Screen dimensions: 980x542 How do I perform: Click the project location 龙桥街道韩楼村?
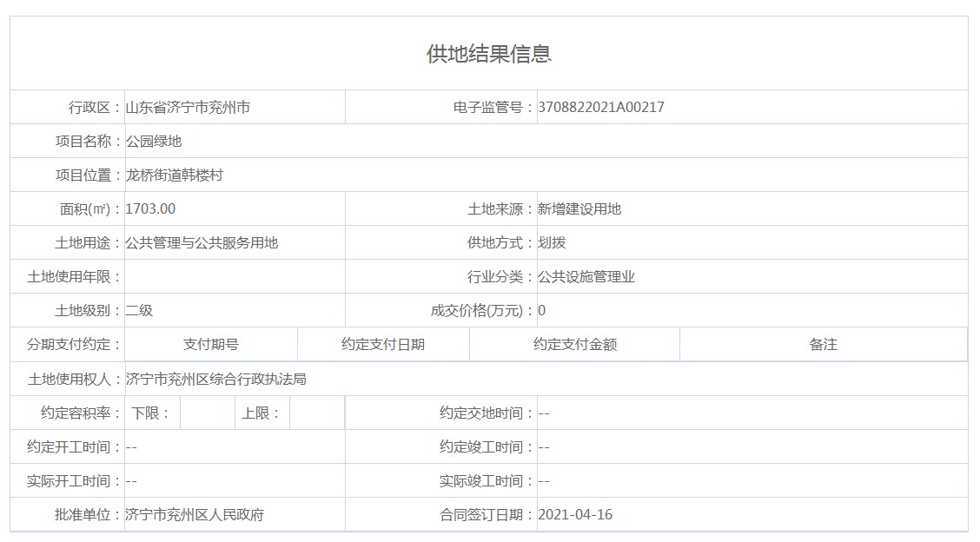pyautogui.click(x=175, y=175)
